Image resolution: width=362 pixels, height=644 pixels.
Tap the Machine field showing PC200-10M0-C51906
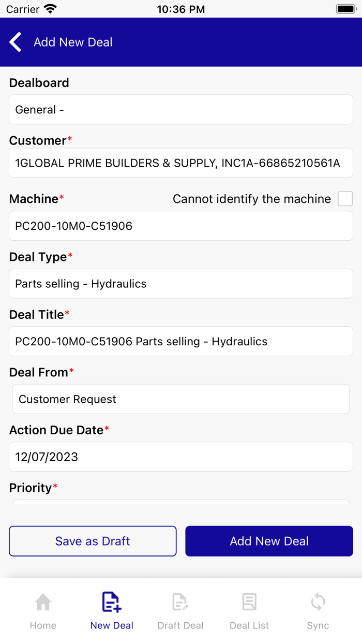180,226
